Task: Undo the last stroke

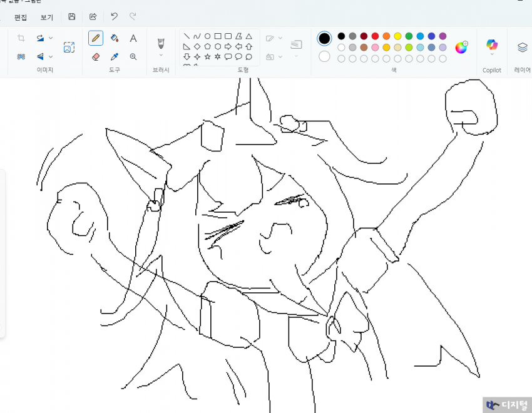Action: click(x=114, y=16)
